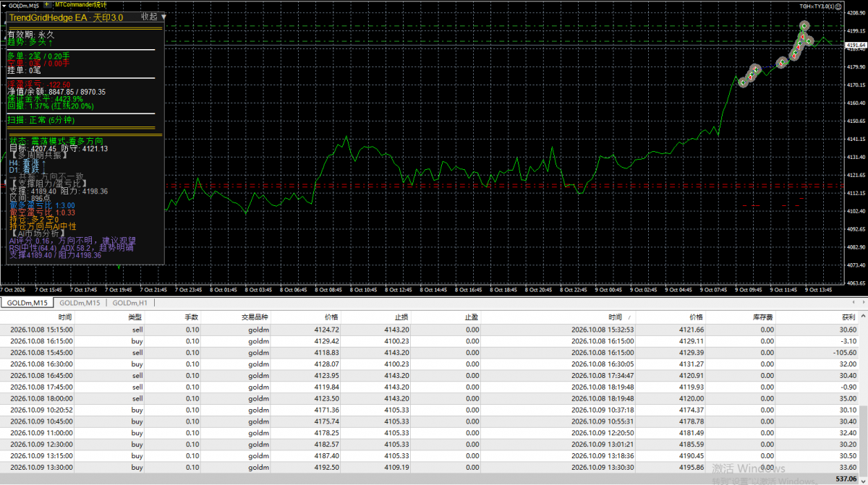Select the active first GOLDm,M15 chart tab
The image size is (868, 485).
coord(27,303)
